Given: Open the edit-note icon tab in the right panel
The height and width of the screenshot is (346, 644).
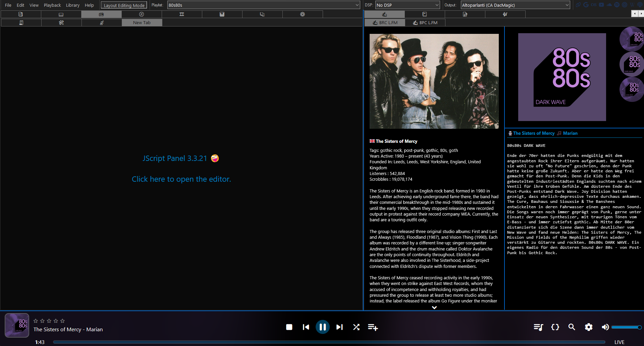Looking at the screenshot, I should pyautogui.click(x=465, y=14).
